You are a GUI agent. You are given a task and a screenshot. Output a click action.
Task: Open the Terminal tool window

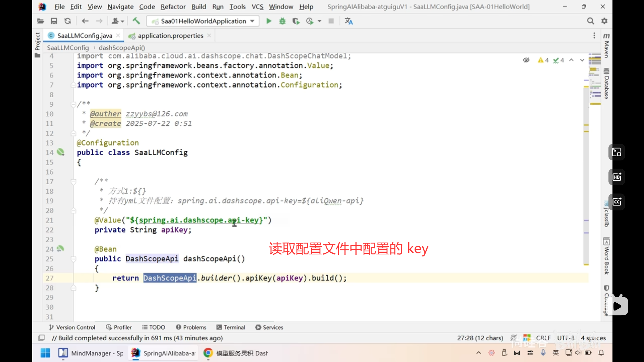click(231, 327)
